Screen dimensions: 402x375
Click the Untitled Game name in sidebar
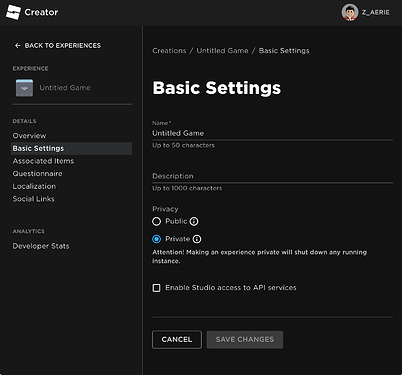click(65, 88)
